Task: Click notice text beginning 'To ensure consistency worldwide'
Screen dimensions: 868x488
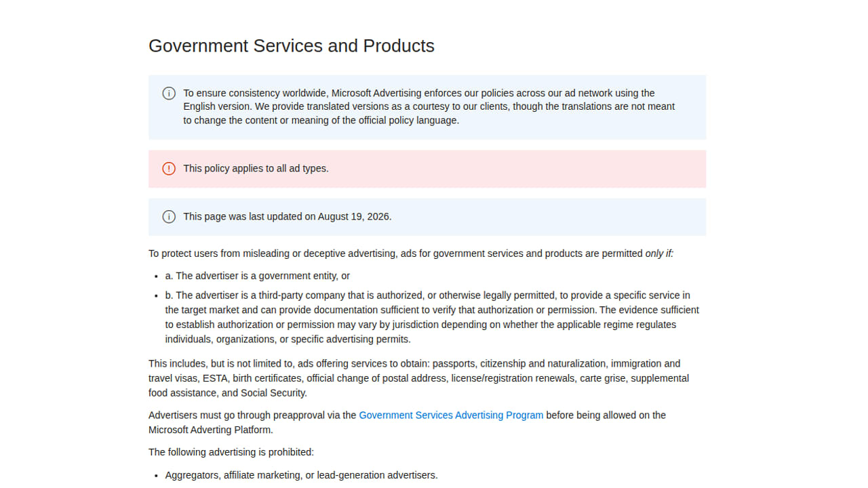Action: [x=429, y=106]
